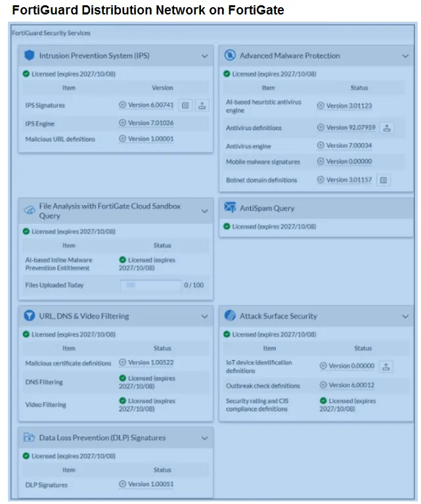The width and height of the screenshot is (421, 504).
Task: Collapse the Attack Surface Security section
Action: tap(405, 316)
